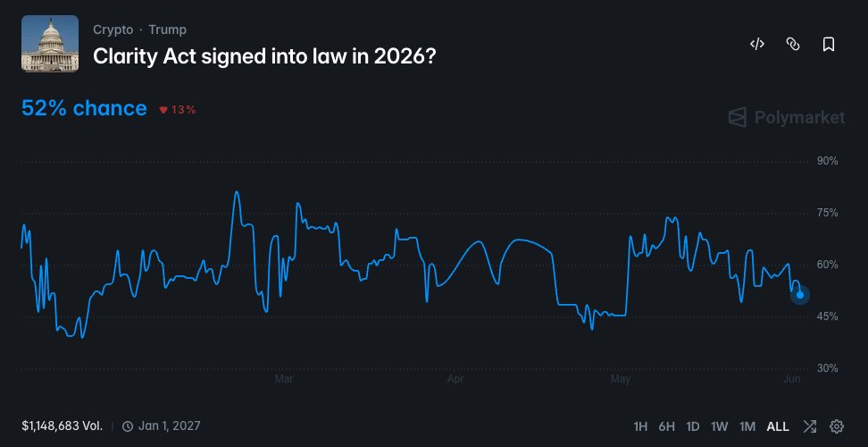Click the current price dot on chart

tap(800, 295)
